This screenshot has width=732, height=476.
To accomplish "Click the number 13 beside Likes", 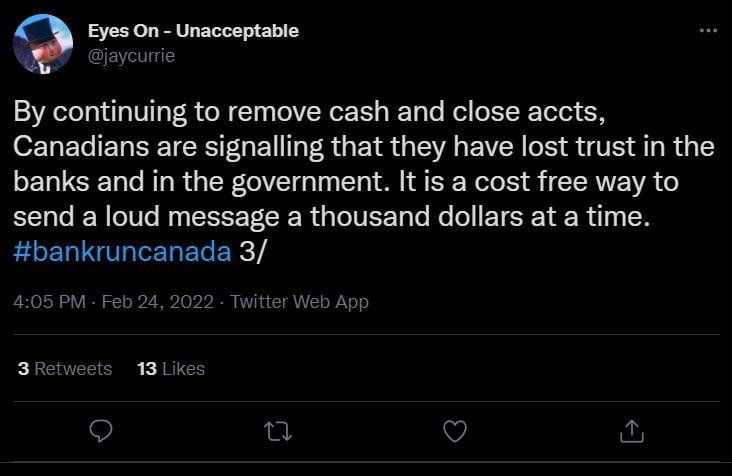I will (x=146, y=369).
